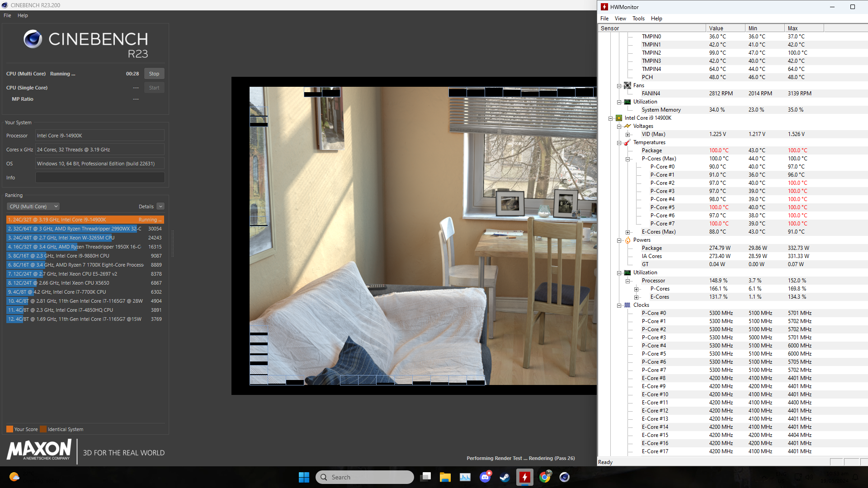
Task: Click the Fans node fan icon in HWMonitor
Action: 627,85
